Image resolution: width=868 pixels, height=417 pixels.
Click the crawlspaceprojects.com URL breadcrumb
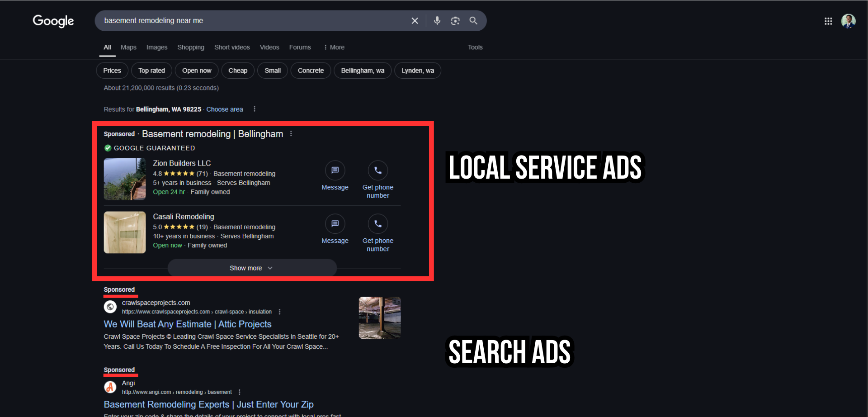[x=197, y=312]
